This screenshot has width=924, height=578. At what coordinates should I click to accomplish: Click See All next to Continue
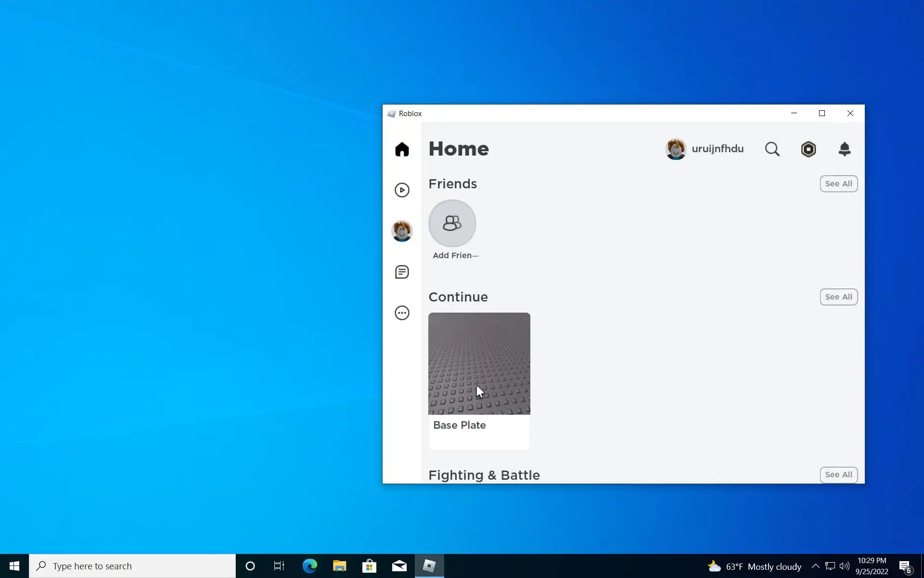pos(838,297)
